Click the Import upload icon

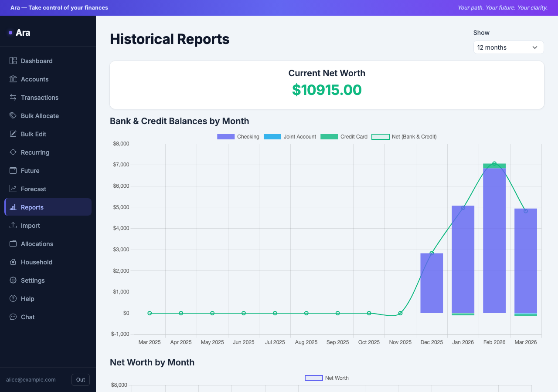(13, 226)
